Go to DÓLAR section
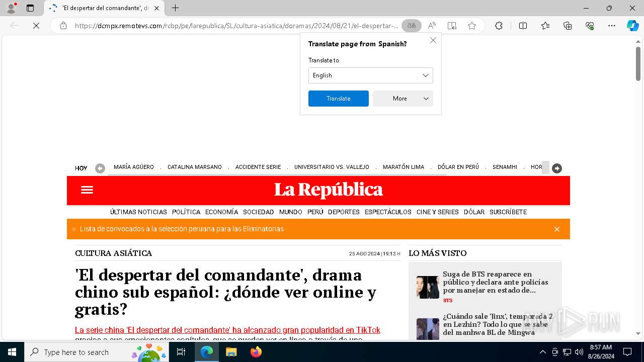This screenshot has width=644, height=362. click(x=474, y=212)
